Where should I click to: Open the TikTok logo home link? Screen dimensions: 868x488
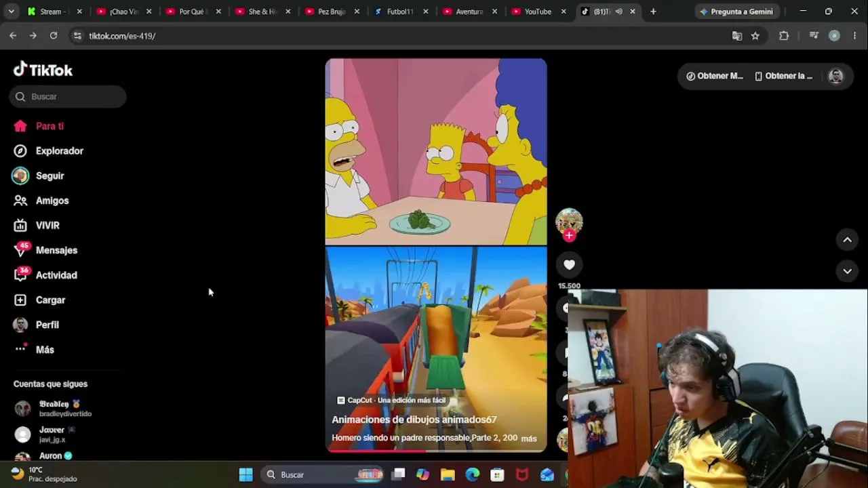(x=43, y=70)
